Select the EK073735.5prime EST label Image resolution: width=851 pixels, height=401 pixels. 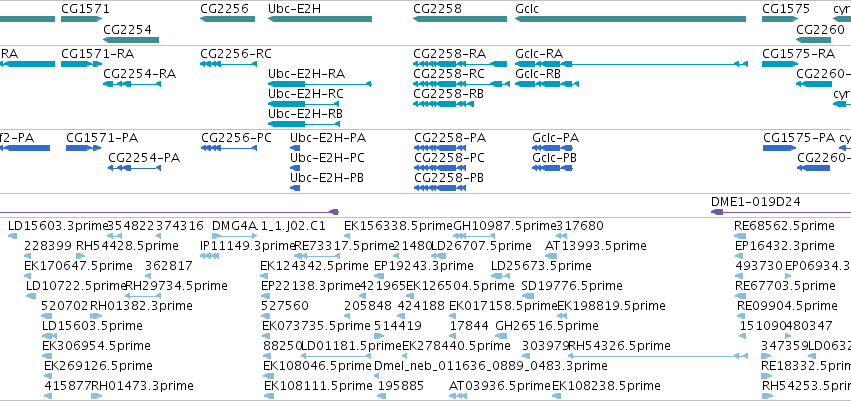pyautogui.click(x=316, y=326)
